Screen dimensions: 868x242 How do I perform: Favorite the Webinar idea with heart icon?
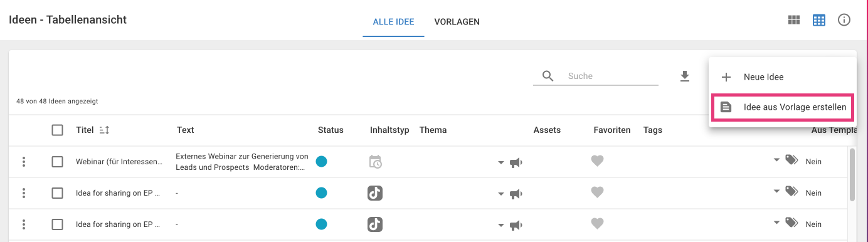pos(597,162)
